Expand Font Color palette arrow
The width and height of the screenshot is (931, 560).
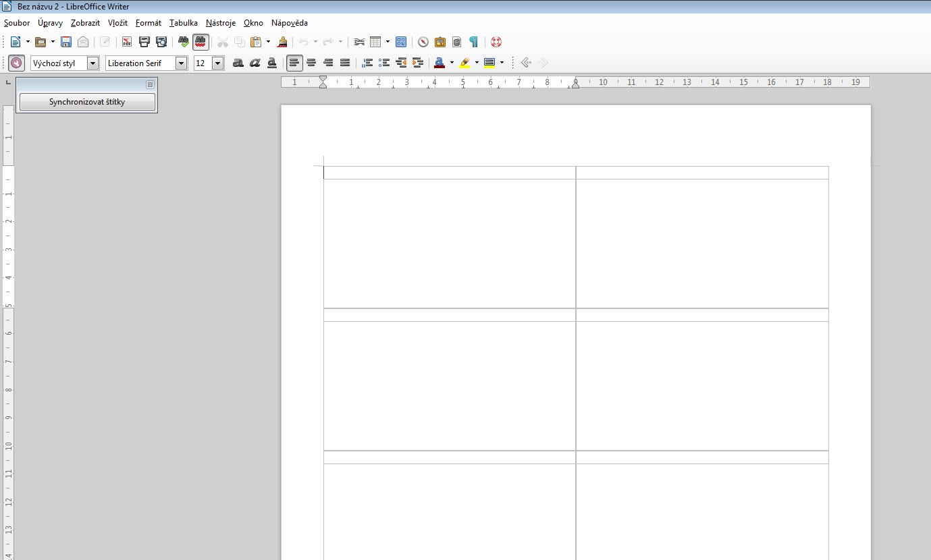tap(452, 63)
